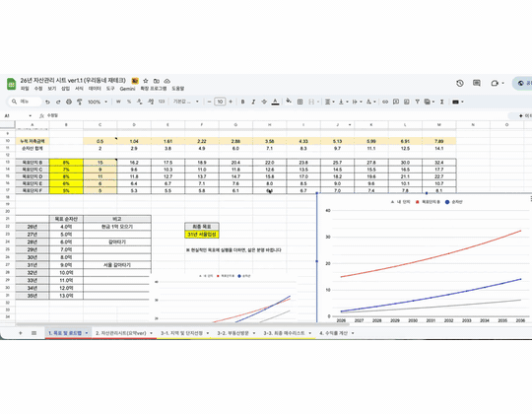This screenshot has width=532, height=414.
Task: Apply bold formatting
Action: pyautogui.click(x=242, y=102)
